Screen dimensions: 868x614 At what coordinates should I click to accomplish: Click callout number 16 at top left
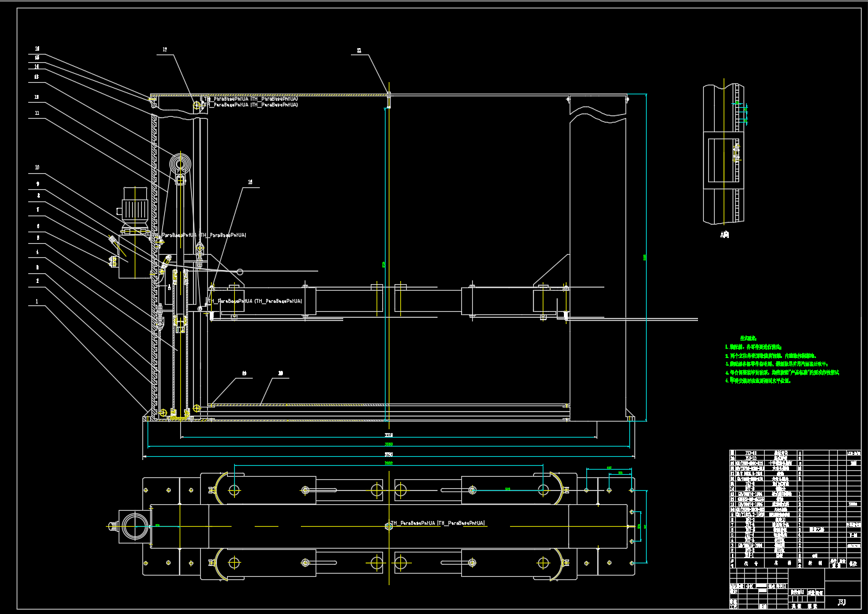coord(37,49)
